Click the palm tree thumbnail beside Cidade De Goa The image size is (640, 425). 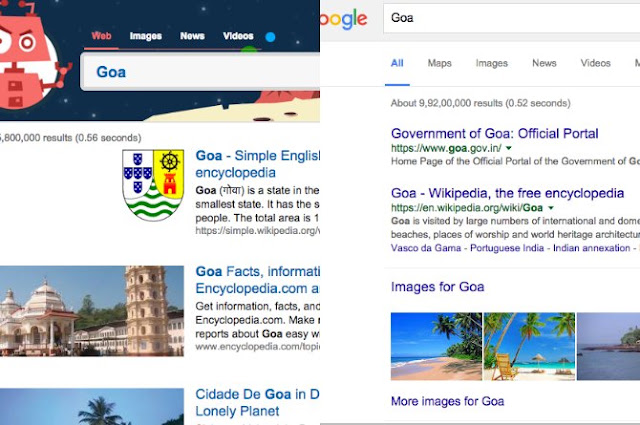(x=92, y=407)
